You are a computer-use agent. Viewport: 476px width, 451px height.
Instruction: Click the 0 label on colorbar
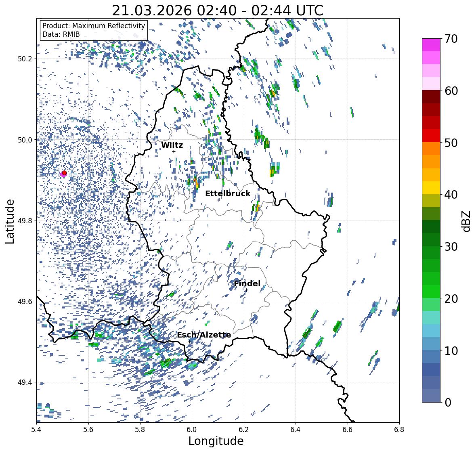coord(448,403)
